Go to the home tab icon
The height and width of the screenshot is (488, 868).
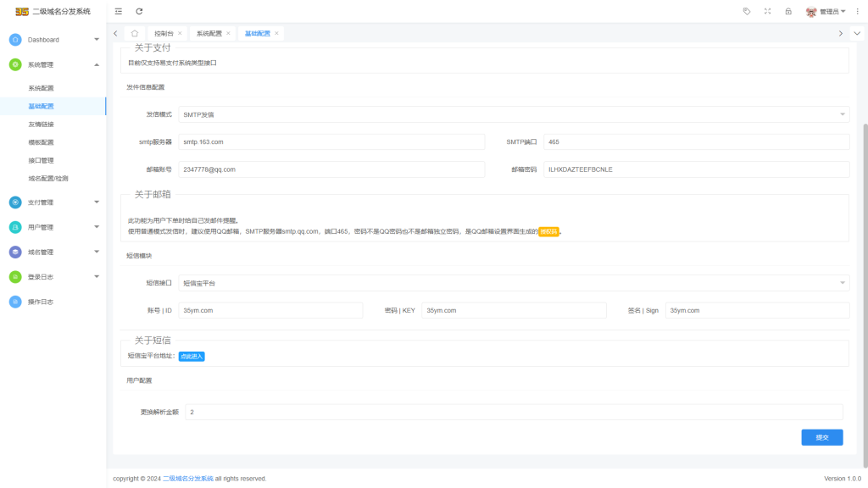[x=135, y=33]
